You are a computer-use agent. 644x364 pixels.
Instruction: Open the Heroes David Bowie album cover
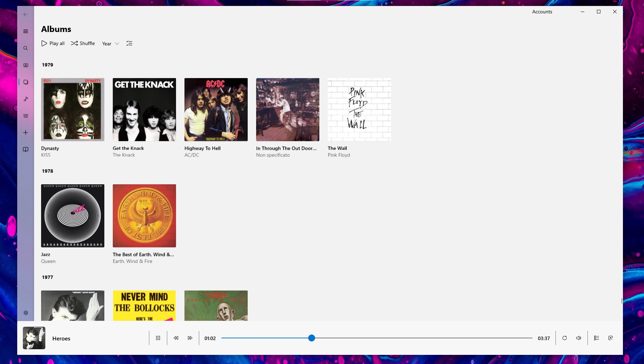point(73,306)
